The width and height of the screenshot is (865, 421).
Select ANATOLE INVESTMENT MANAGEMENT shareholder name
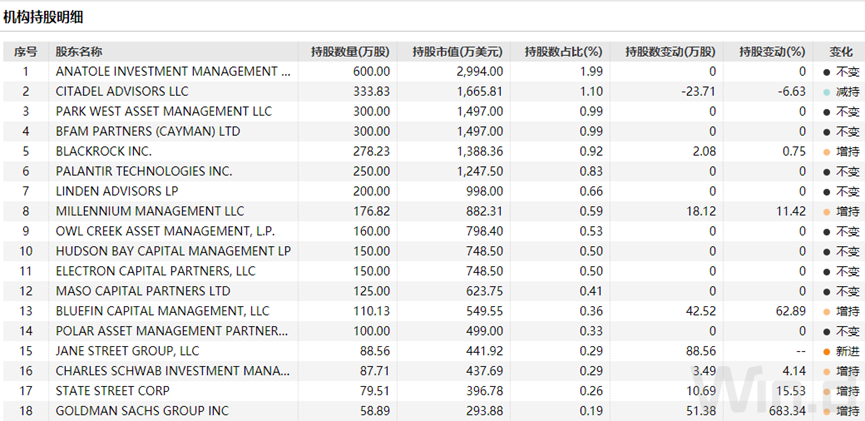pos(173,71)
